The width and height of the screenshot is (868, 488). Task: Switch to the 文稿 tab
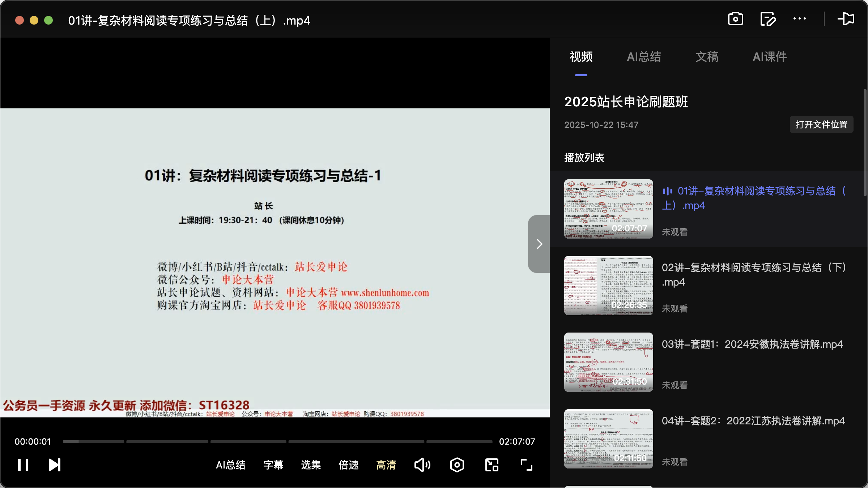point(706,57)
